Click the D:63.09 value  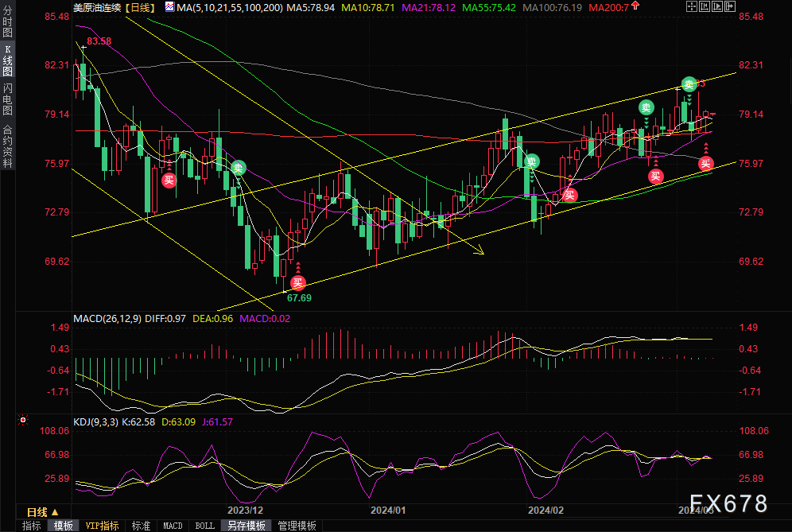pyautogui.click(x=178, y=421)
